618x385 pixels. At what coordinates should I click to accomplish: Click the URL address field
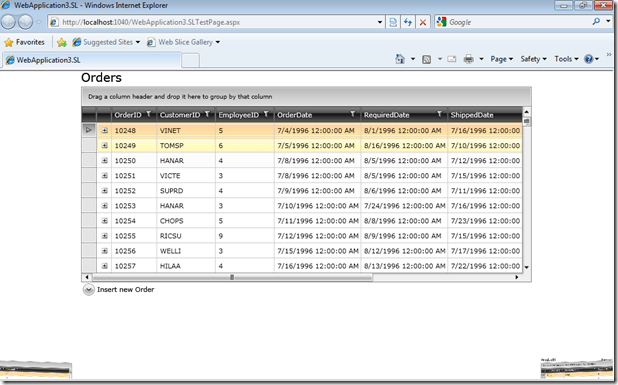click(217, 22)
